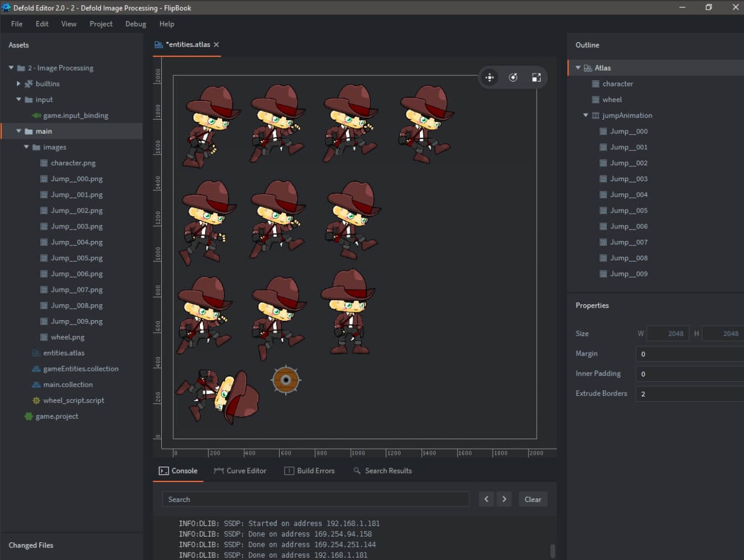
Task: Click the character image icon in Outline
Action: [596, 84]
